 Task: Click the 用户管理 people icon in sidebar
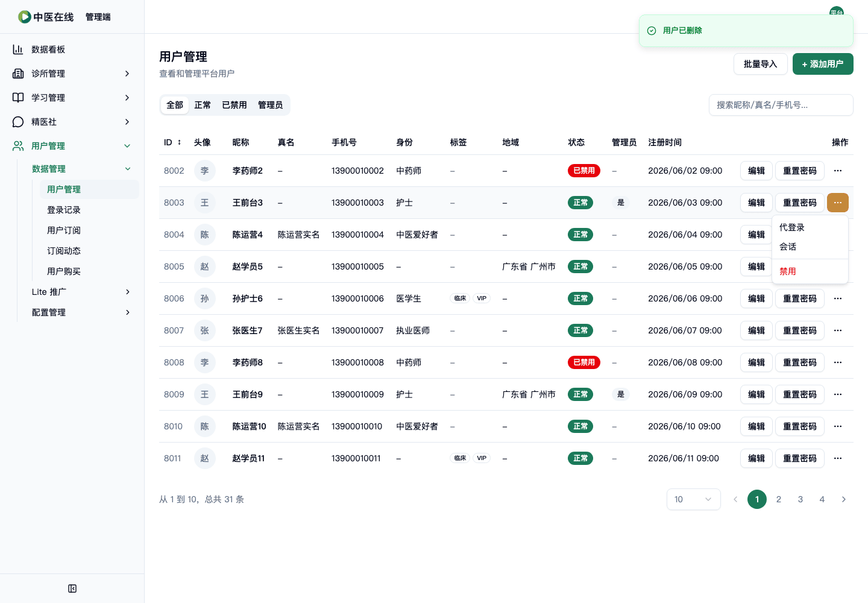pos(18,146)
